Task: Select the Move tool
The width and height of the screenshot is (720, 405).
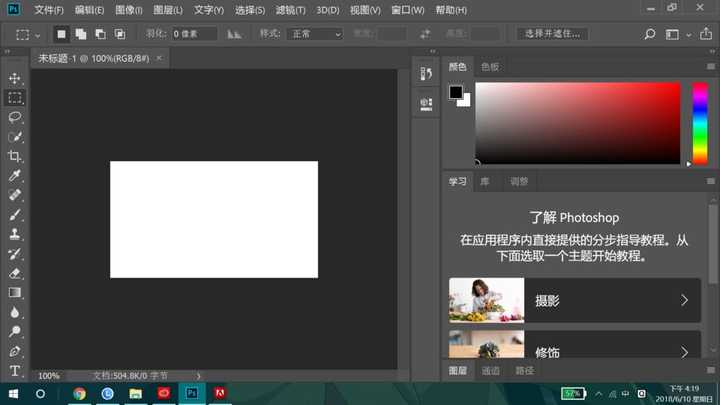Action: click(14, 79)
